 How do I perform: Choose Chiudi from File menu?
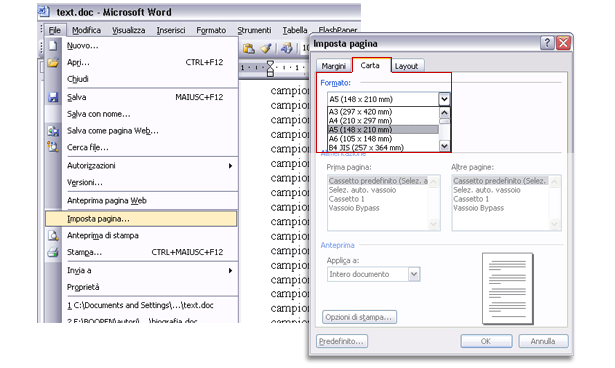coord(142,79)
